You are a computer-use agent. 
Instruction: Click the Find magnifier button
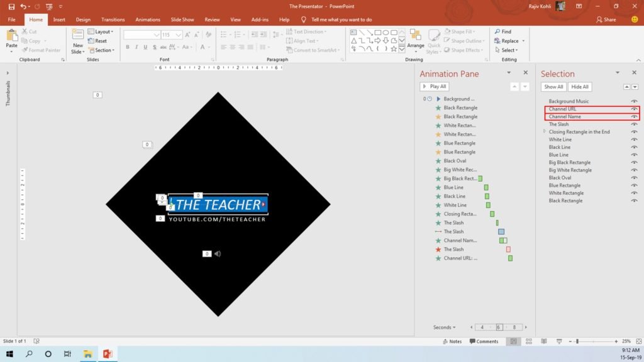[503, 31]
